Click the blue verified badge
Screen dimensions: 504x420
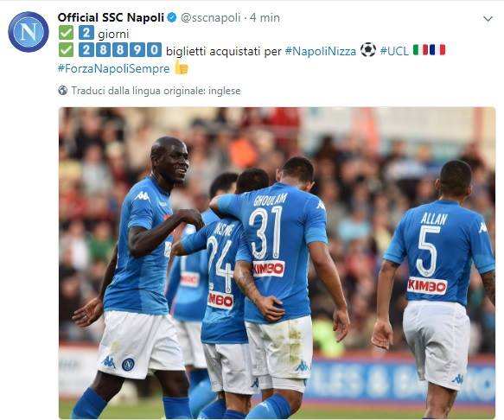tap(172, 17)
